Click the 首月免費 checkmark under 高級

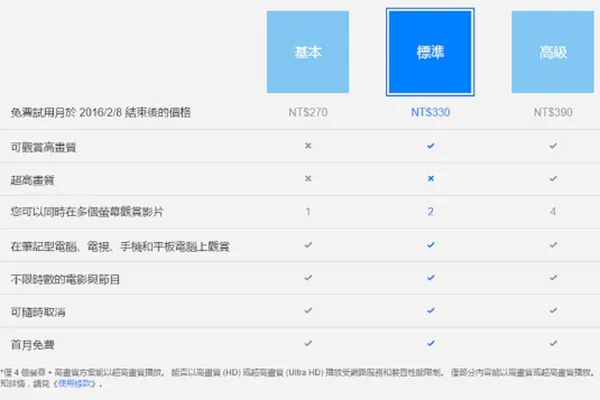click(553, 343)
